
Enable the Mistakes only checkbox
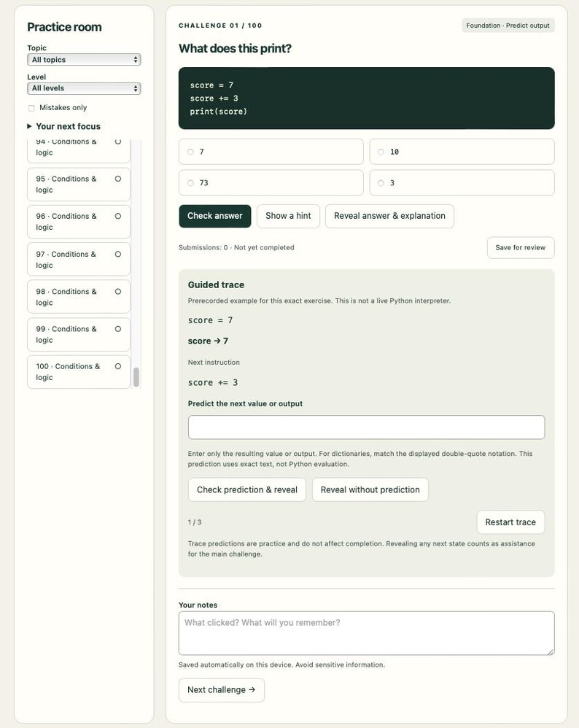(x=31, y=108)
